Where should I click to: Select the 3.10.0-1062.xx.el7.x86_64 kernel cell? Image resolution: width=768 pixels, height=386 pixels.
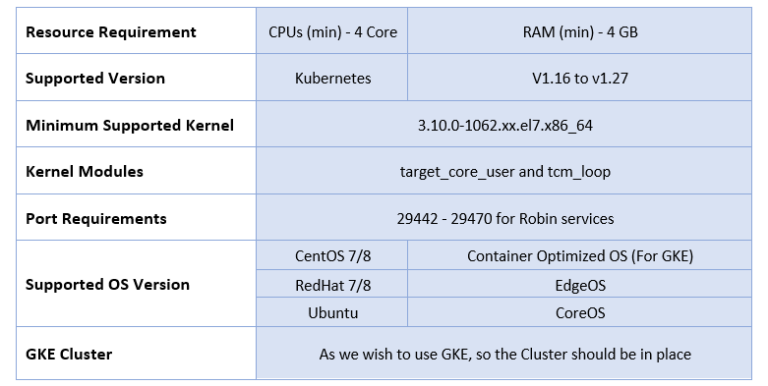click(x=504, y=124)
